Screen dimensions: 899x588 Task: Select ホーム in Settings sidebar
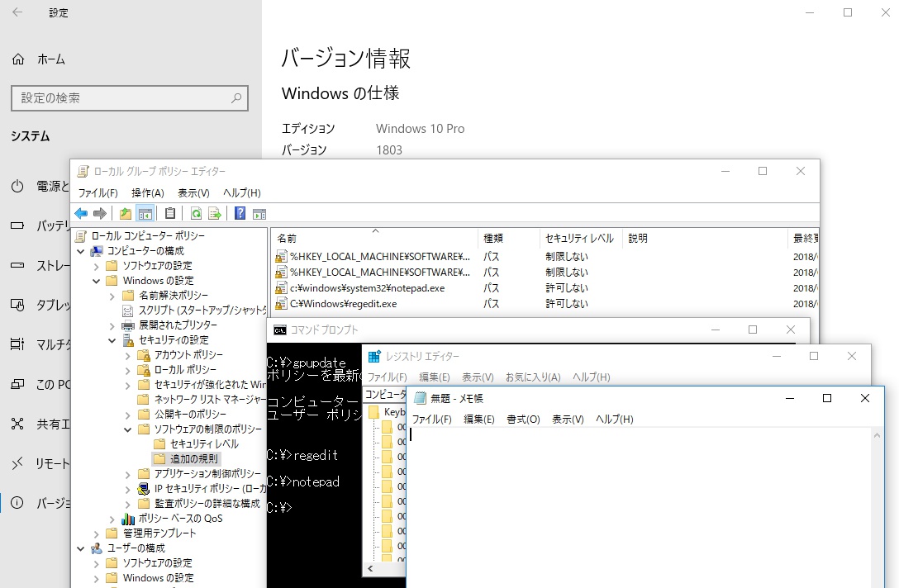pos(51,59)
